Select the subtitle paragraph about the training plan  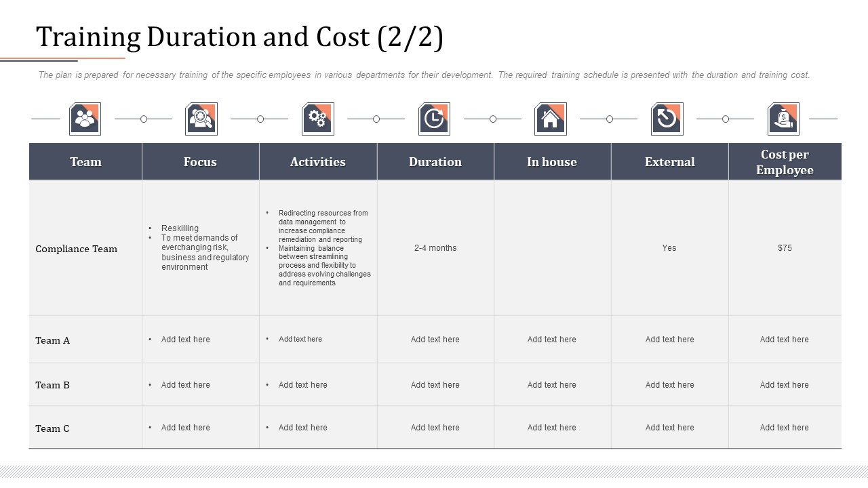(x=424, y=75)
